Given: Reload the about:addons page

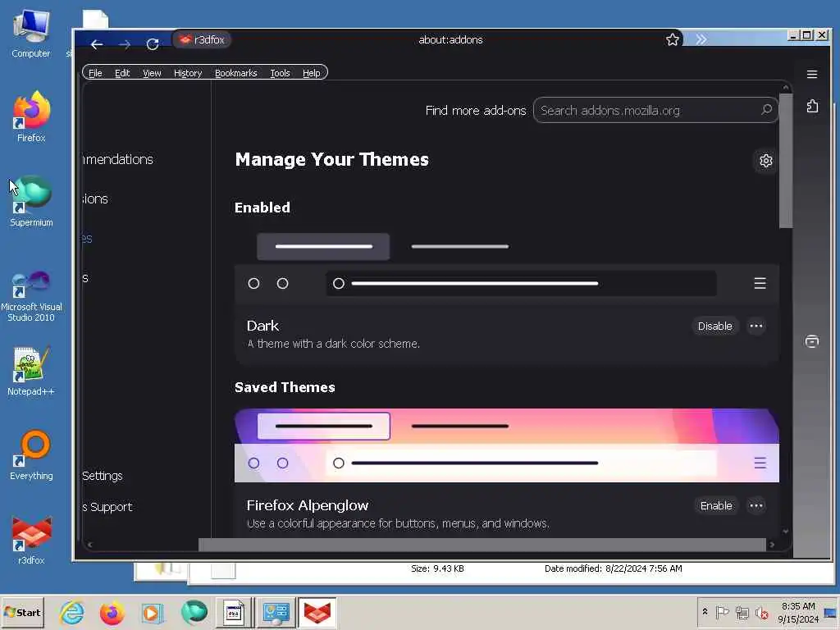Looking at the screenshot, I should point(153,44).
